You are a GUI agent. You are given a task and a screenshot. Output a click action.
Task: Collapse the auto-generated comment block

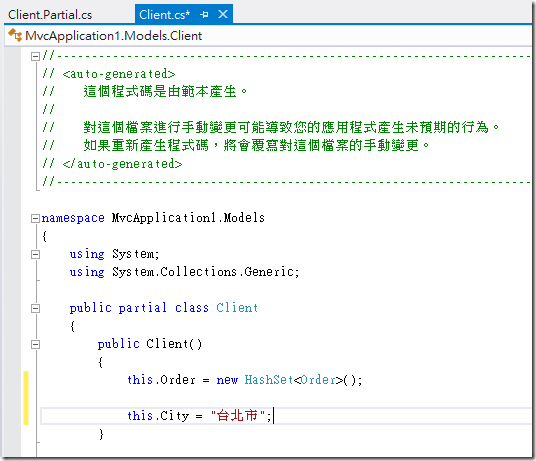35,56
